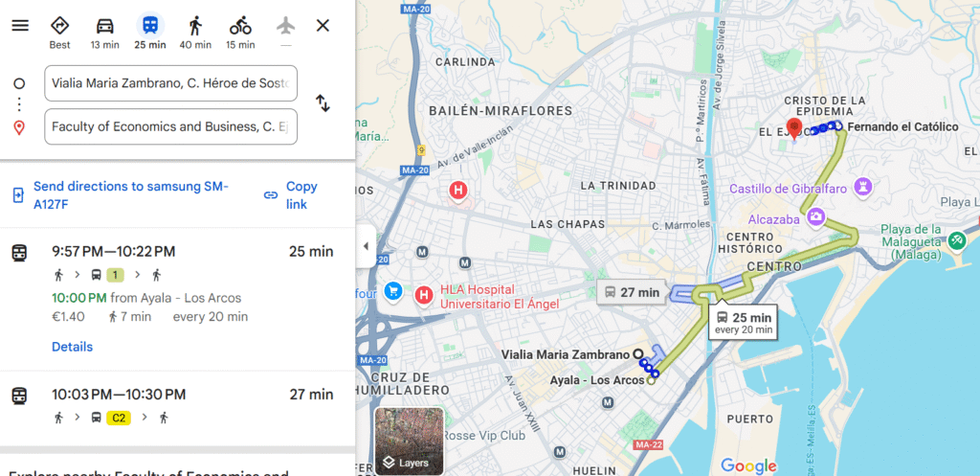
Task: Select transit mode 25 min
Action: coord(150,34)
